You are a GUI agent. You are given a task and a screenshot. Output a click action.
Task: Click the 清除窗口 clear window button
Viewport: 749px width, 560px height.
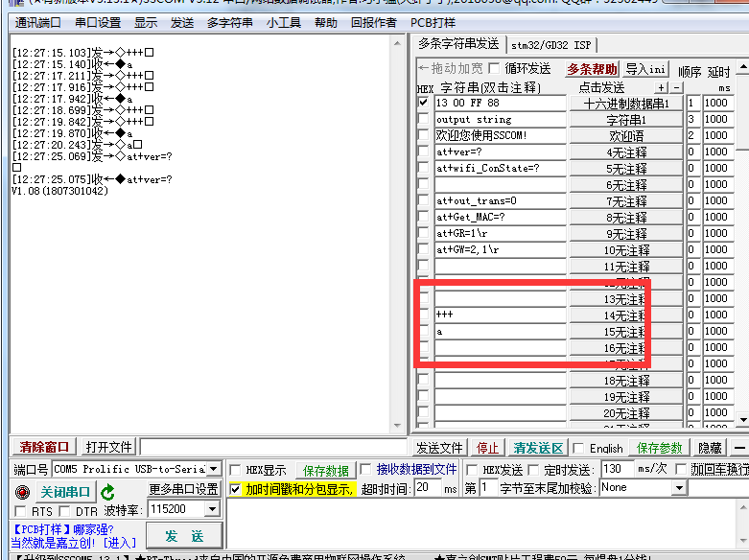pyautogui.click(x=44, y=447)
